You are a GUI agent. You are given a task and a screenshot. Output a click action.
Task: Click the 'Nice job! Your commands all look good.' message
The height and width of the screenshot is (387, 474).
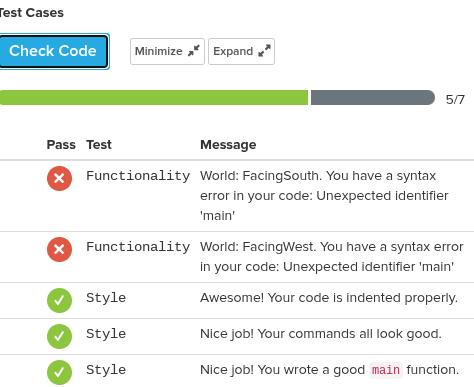[x=321, y=334]
